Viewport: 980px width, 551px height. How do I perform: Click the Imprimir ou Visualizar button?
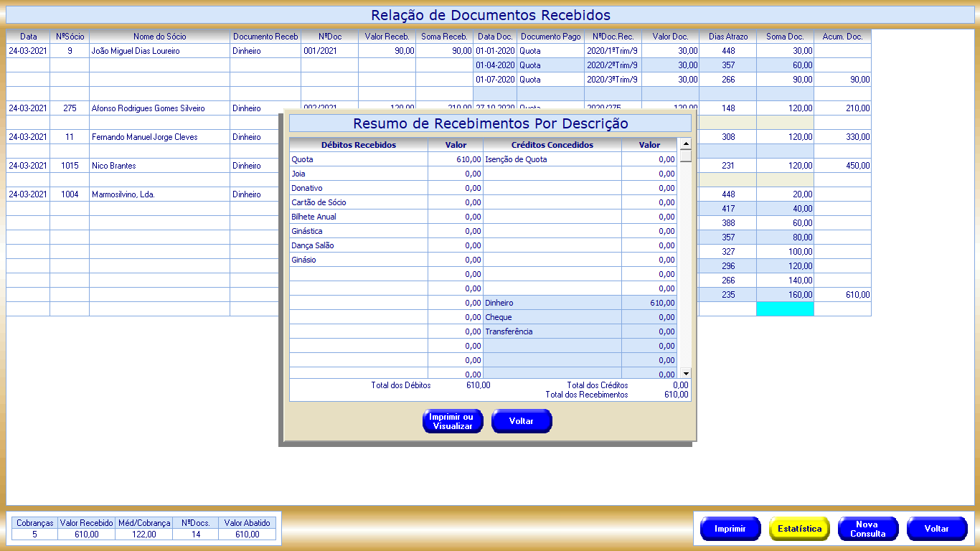point(453,421)
